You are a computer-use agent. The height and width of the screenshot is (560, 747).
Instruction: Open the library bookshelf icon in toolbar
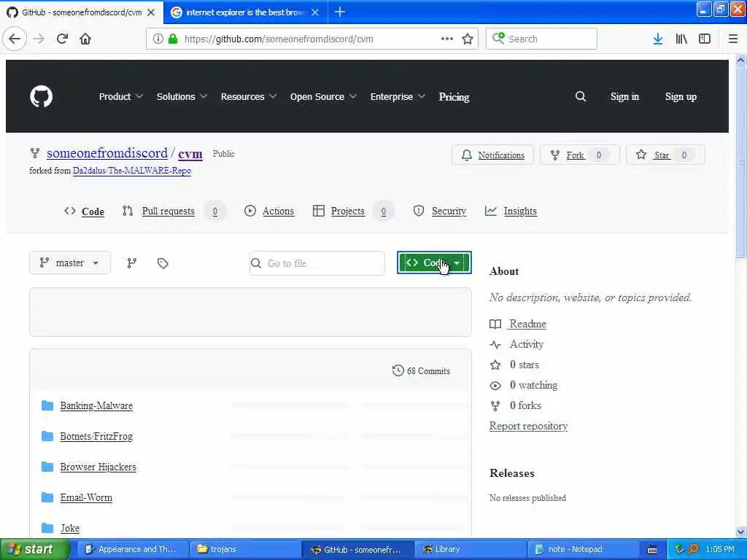681,39
